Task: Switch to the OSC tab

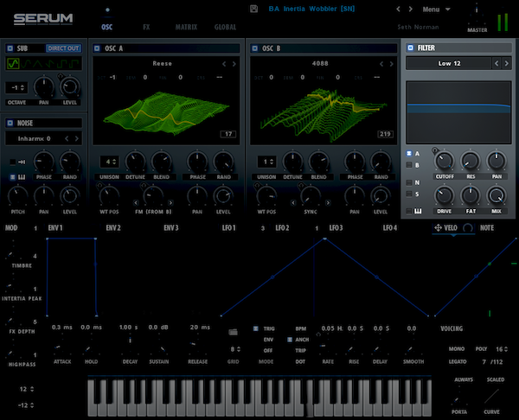Action: pyautogui.click(x=107, y=27)
